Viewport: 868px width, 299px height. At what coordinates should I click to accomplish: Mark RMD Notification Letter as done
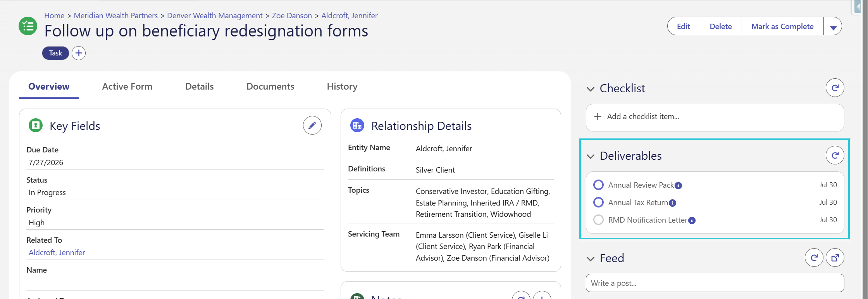coord(598,220)
